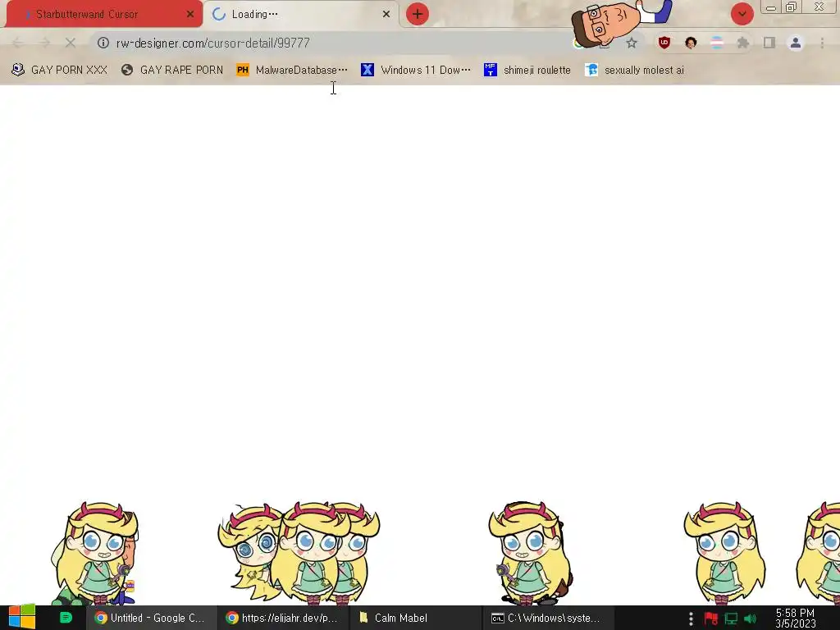
Task: Open the Extensions puzzle piece menu
Action: (x=742, y=43)
